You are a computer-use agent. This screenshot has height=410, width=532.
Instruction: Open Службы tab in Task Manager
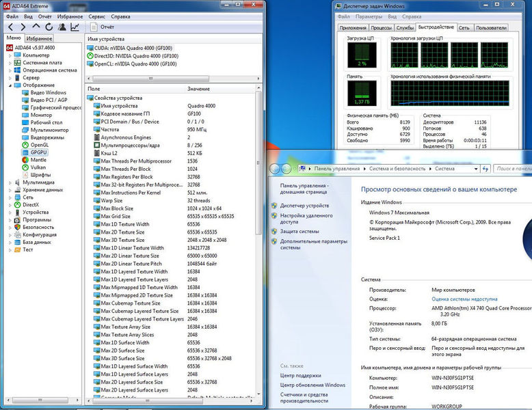pyautogui.click(x=405, y=28)
